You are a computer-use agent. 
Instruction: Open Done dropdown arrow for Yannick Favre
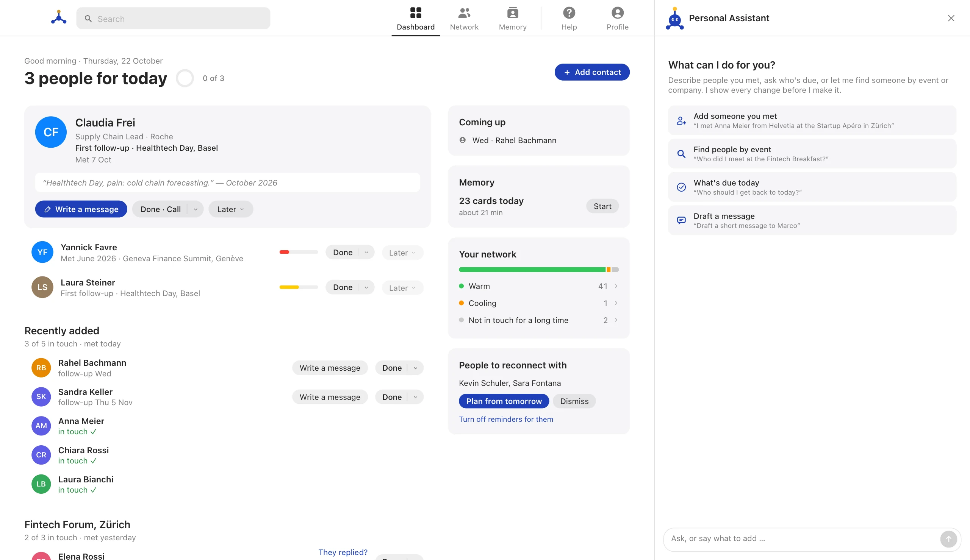366,252
